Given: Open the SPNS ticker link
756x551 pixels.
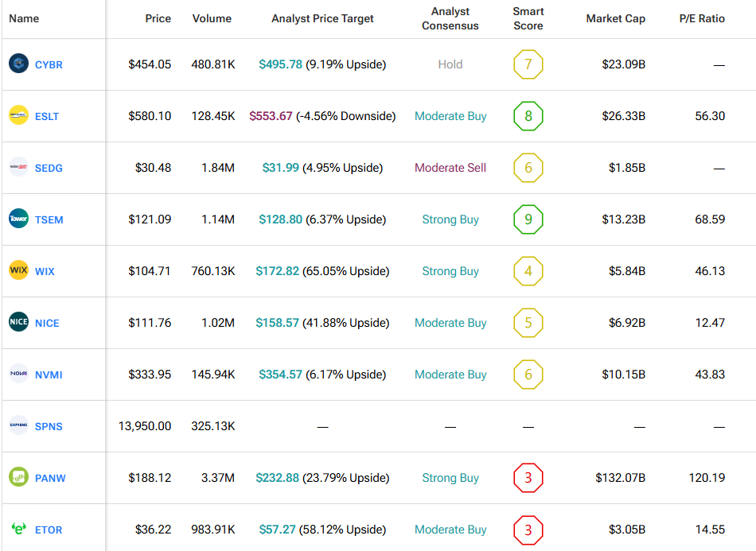Looking at the screenshot, I should (49, 426).
